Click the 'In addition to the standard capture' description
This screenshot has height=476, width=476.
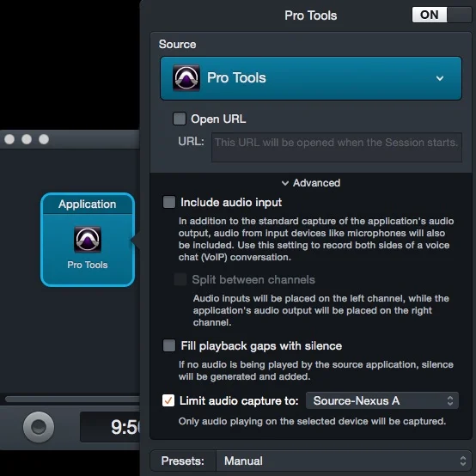(316, 239)
